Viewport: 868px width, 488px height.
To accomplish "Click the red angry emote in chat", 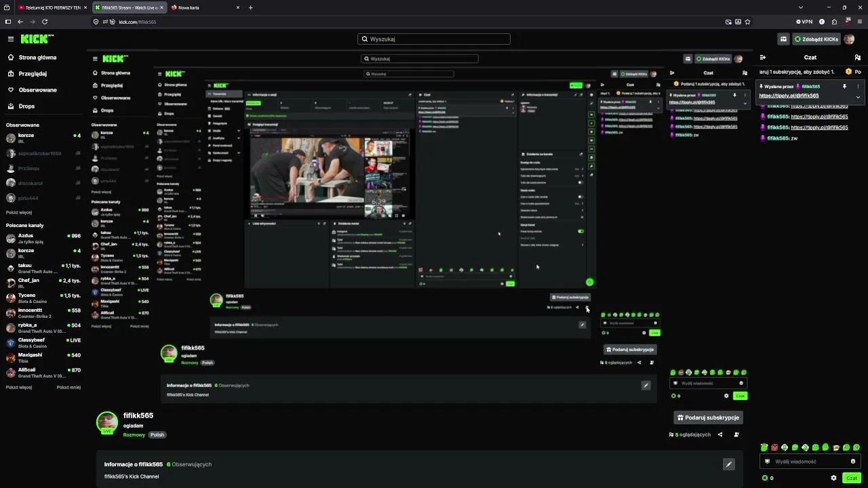I will point(774,447).
